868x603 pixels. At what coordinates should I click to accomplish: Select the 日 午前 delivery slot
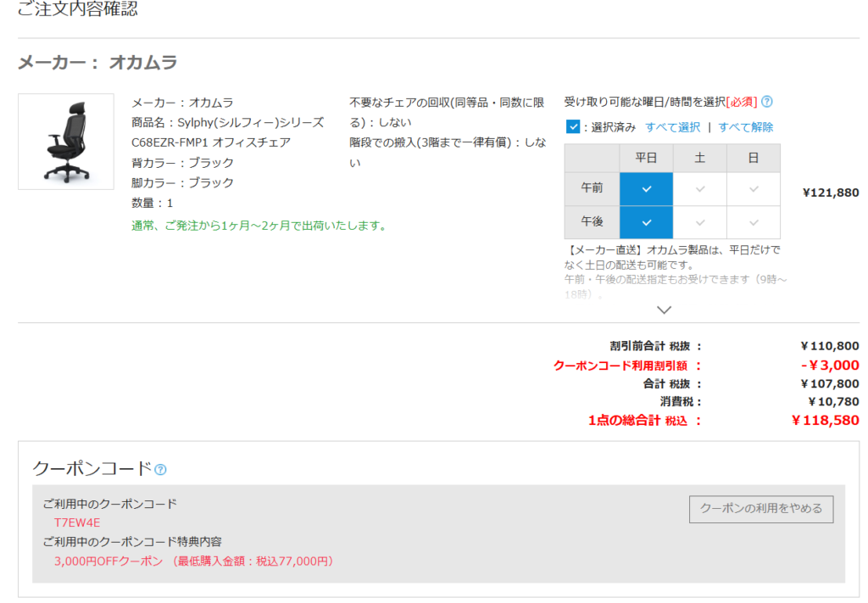[x=754, y=189]
